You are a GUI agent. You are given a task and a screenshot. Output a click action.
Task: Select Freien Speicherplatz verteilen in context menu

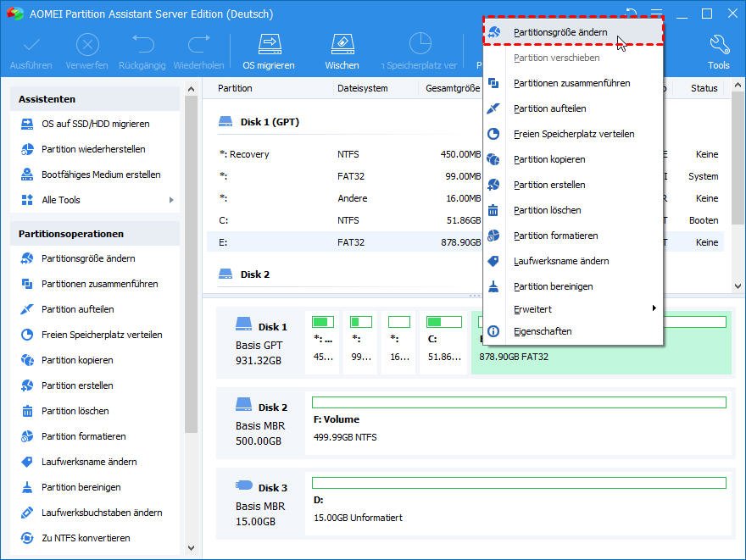tap(573, 134)
